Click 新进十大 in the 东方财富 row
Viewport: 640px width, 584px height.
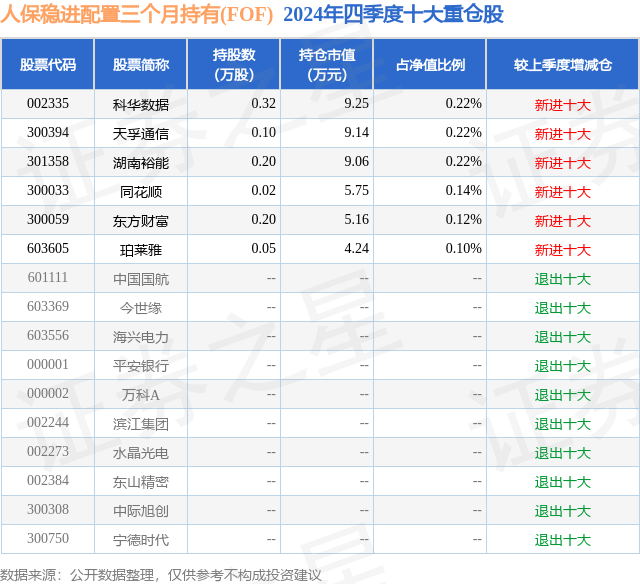pyautogui.click(x=563, y=221)
